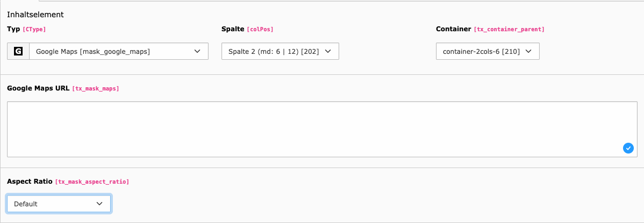Expand the Aspect Ratio Default dropdown

pyautogui.click(x=54, y=204)
